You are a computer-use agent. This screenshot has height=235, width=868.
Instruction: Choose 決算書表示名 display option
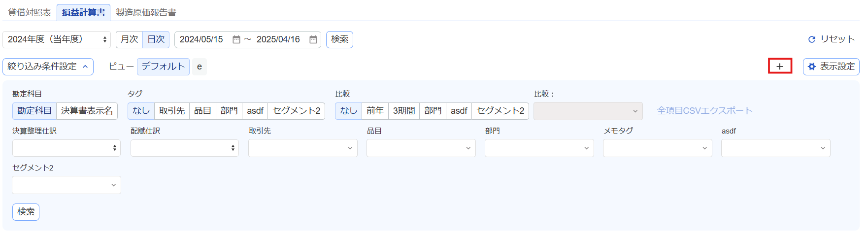87,111
